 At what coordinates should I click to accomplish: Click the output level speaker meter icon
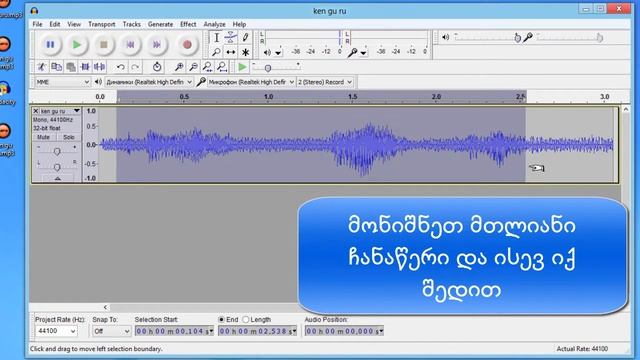(267, 52)
